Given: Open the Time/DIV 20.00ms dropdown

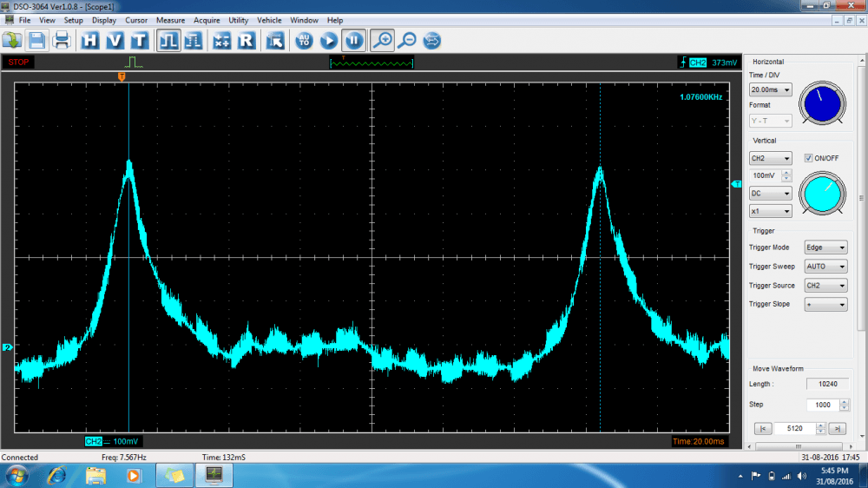Looking at the screenshot, I should pos(770,89).
